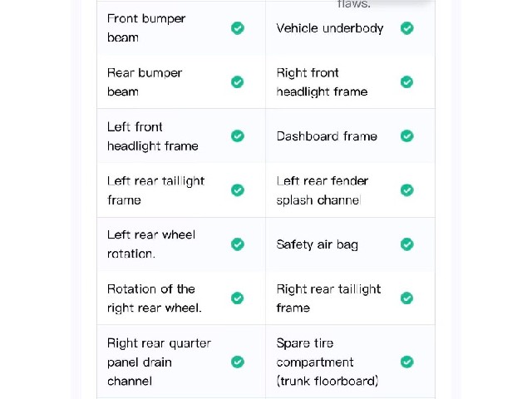Click the Dashboard frame status checkmark
Image resolution: width=532 pixels, height=399 pixels.
point(406,136)
